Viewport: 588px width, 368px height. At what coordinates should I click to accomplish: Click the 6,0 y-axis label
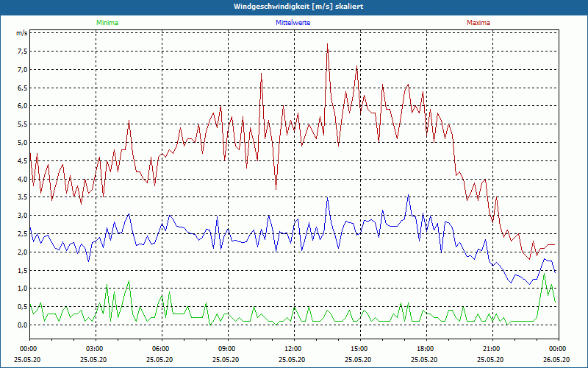point(23,106)
